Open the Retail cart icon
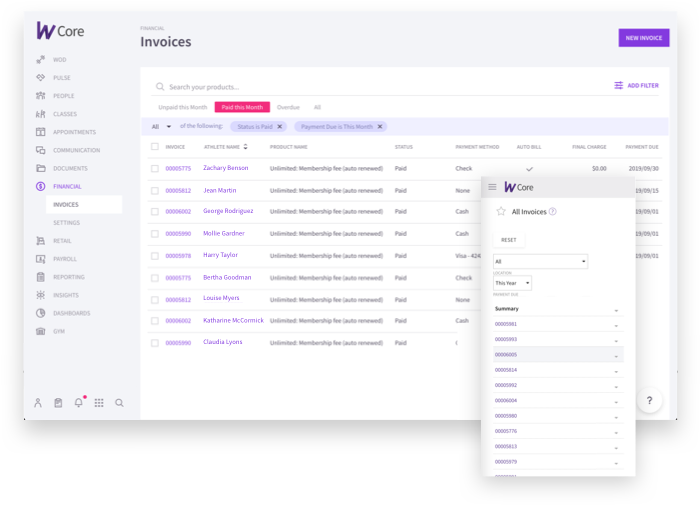Viewport: 700px width, 508px height. (x=41, y=241)
